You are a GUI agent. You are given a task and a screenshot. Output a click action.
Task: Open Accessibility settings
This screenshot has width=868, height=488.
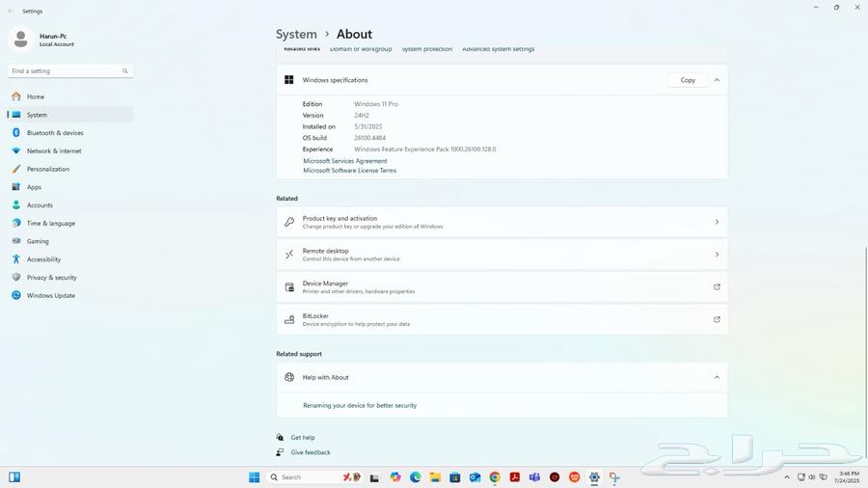[70, 258]
